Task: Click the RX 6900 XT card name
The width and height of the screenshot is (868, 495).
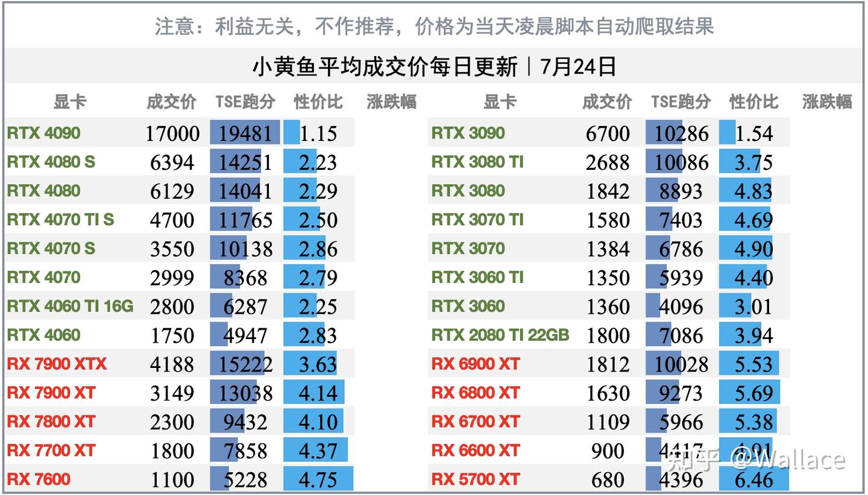Action: tap(476, 364)
